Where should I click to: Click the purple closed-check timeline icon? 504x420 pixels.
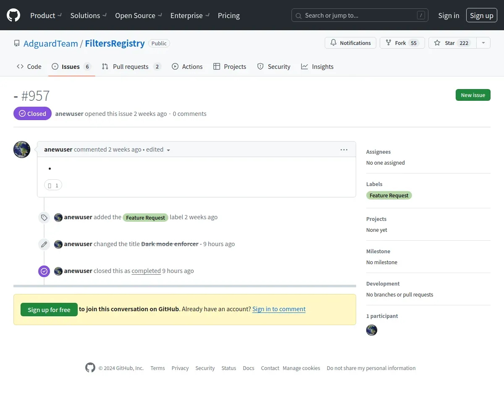(x=44, y=271)
